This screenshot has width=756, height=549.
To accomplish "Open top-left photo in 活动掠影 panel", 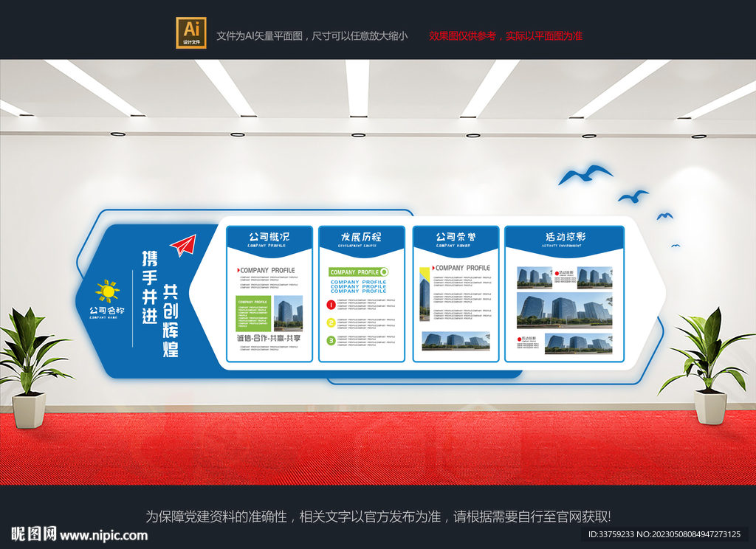I will tap(535, 277).
